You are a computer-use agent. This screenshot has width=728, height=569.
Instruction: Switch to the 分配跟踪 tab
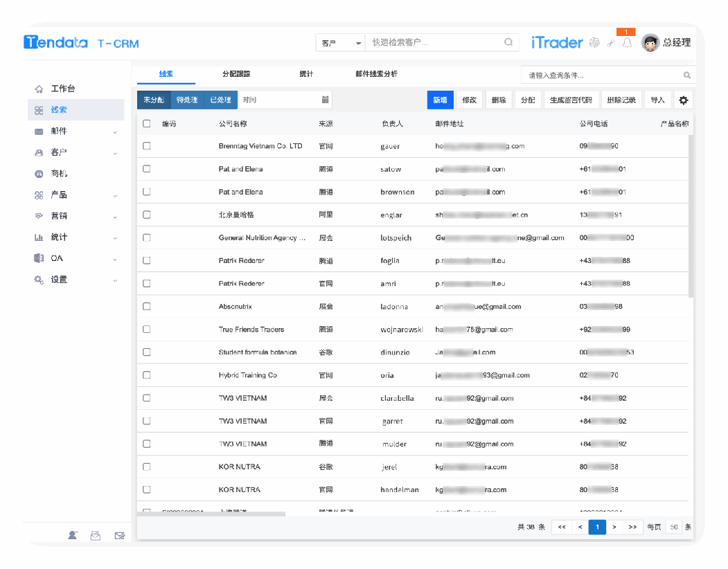point(236,74)
